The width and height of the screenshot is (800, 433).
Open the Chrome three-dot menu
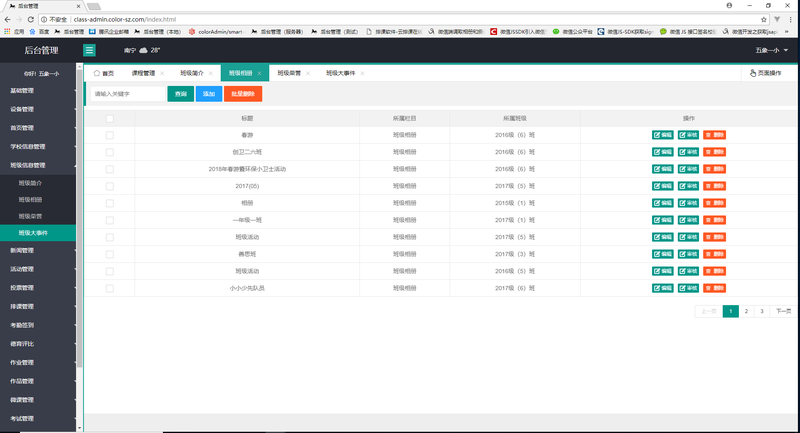pyautogui.click(x=791, y=19)
